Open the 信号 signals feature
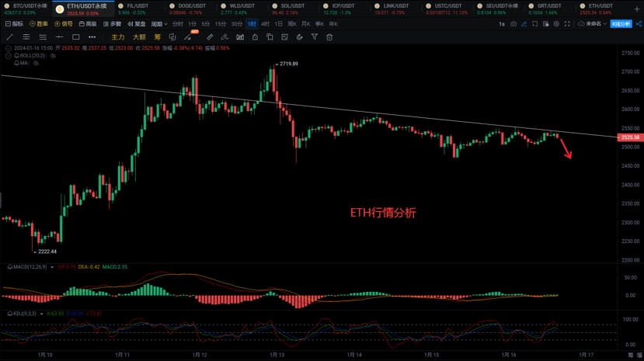 (x=64, y=24)
